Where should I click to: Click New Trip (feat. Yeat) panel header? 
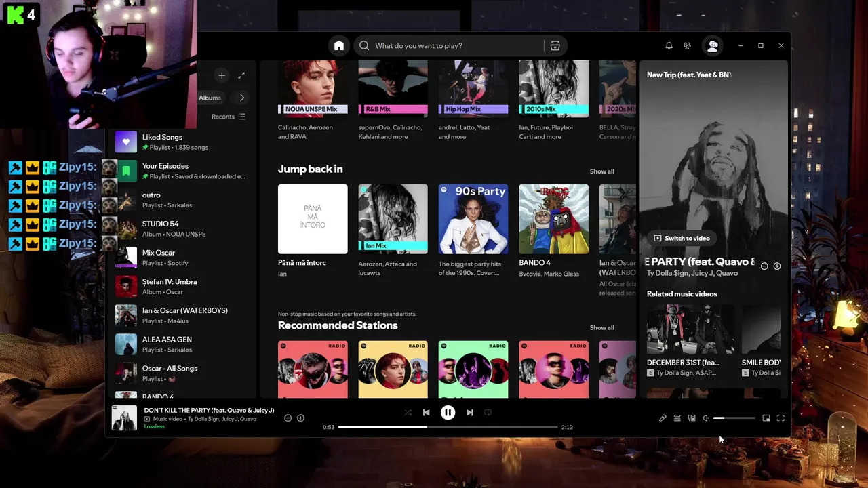(x=689, y=75)
